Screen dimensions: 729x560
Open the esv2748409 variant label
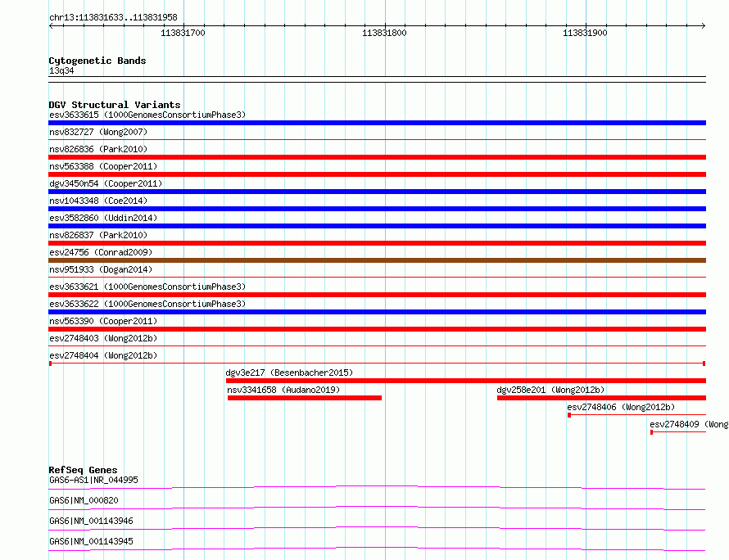click(x=689, y=424)
